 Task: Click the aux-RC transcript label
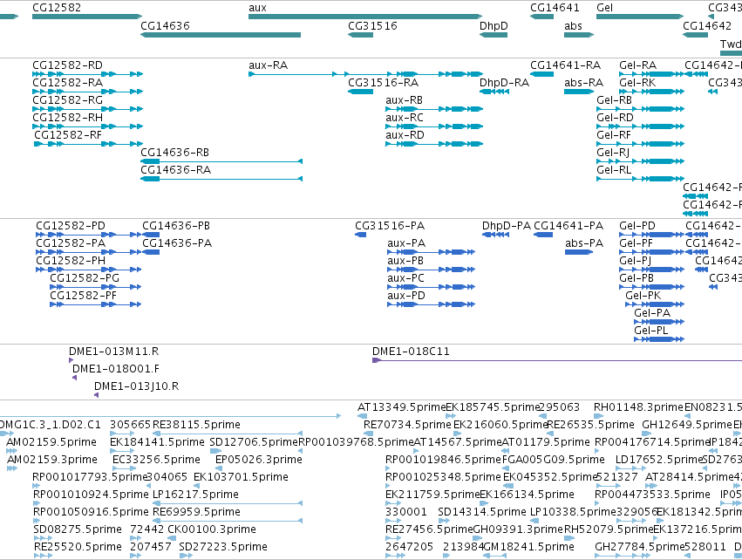(x=404, y=118)
